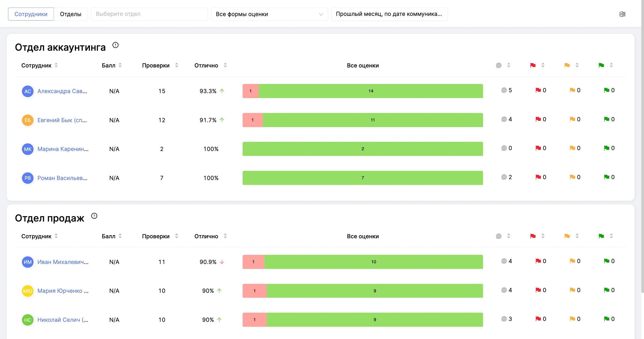Click comment icon in Александра Сав... row
The height and width of the screenshot is (339, 644).
pyautogui.click(x=504, y=90)
